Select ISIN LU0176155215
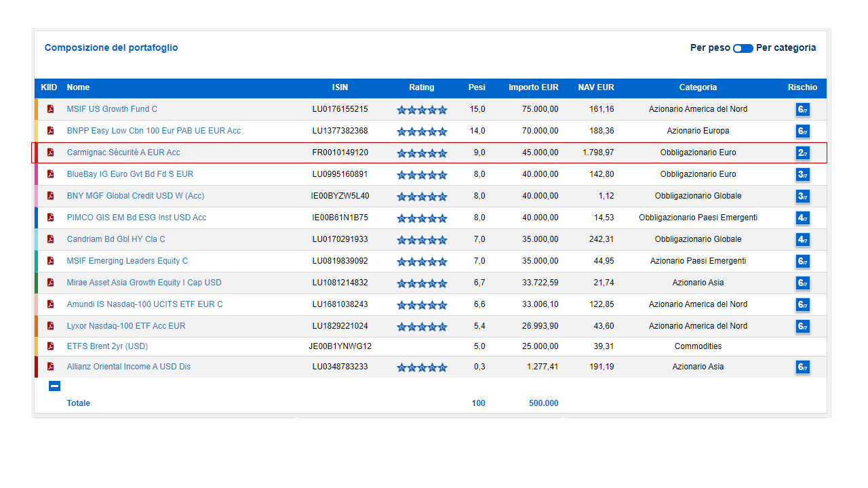The width and height of the screenshot is (868, 488). click(x=340, y=109)
